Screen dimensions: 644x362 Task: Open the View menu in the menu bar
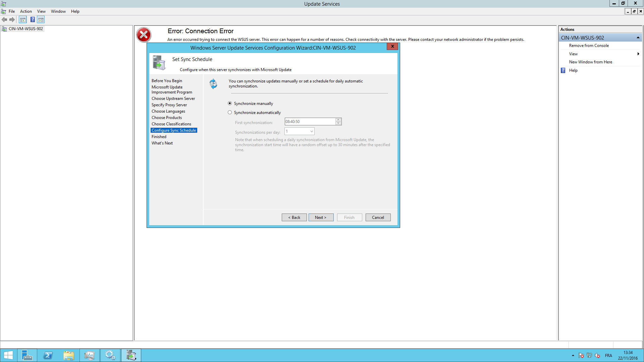tap(41, 11)
